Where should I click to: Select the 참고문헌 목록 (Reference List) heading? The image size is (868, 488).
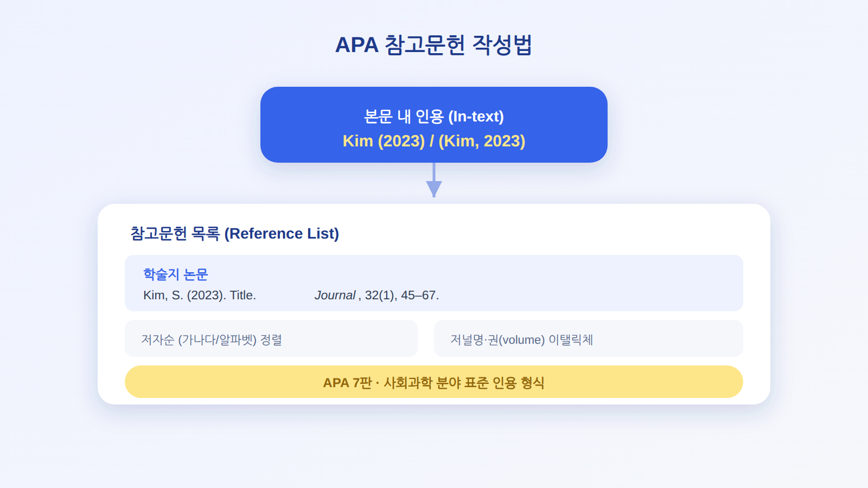(235, 234)
